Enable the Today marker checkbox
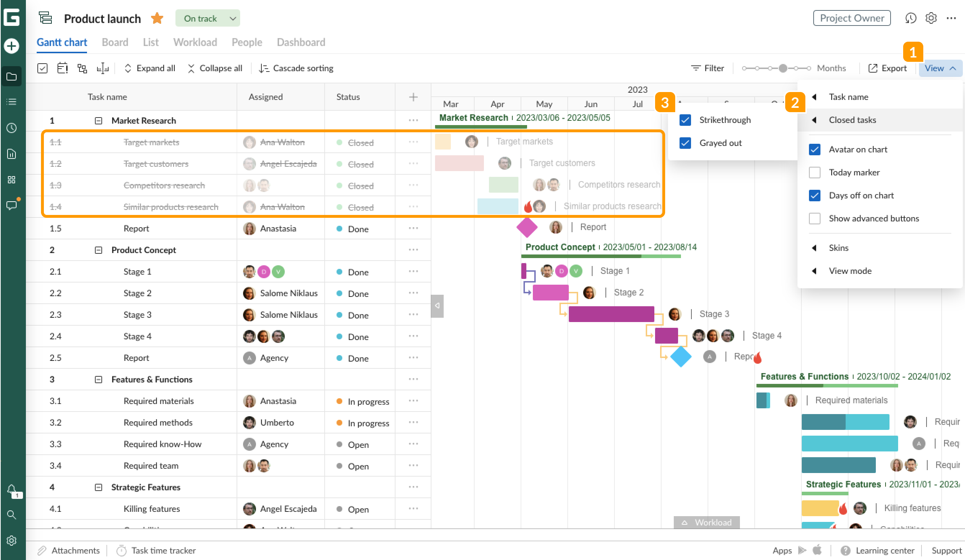 click(x=815, y=172)
